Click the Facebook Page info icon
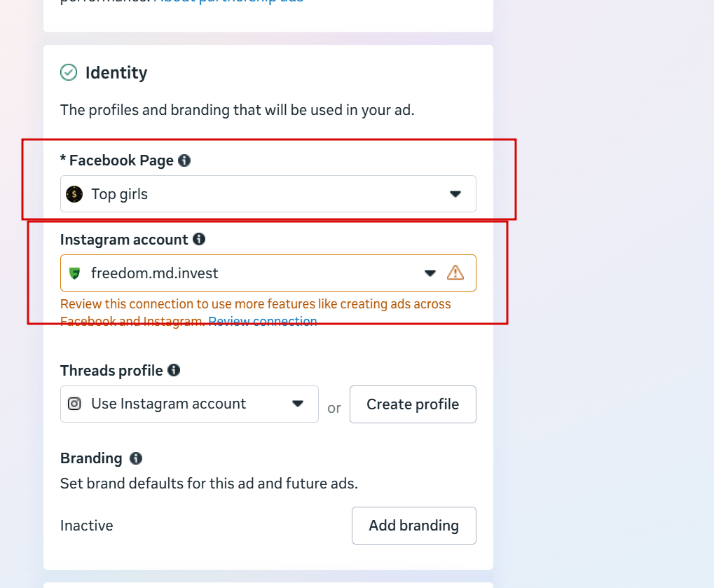 coord(184,160)
